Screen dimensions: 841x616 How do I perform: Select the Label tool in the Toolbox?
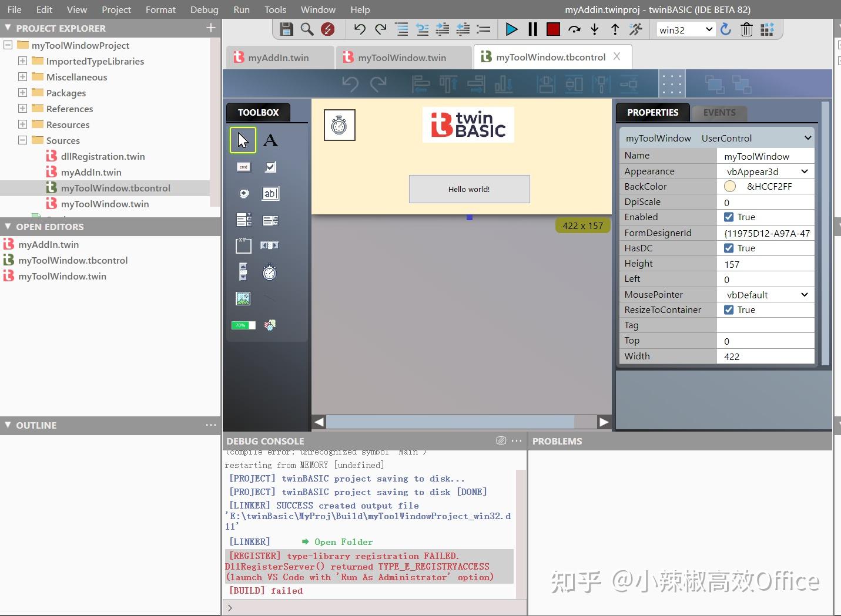[x=270, y=140]
